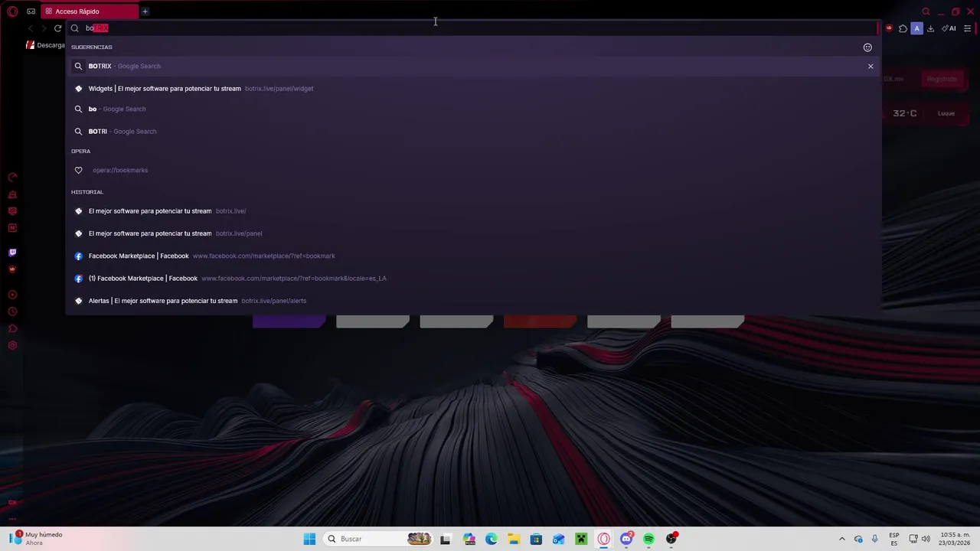Open history entry botrix.live/ homepage

pos(473,211)
